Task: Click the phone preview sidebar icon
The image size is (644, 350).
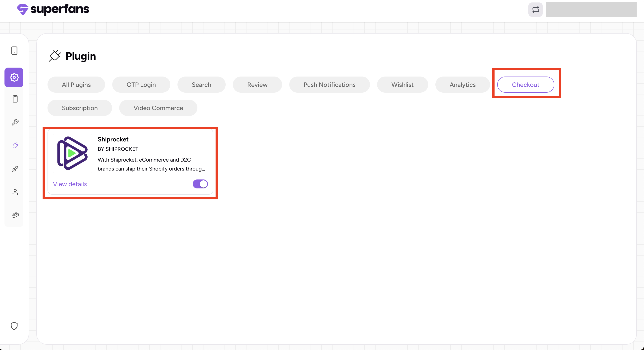Action: pos(15,99)
